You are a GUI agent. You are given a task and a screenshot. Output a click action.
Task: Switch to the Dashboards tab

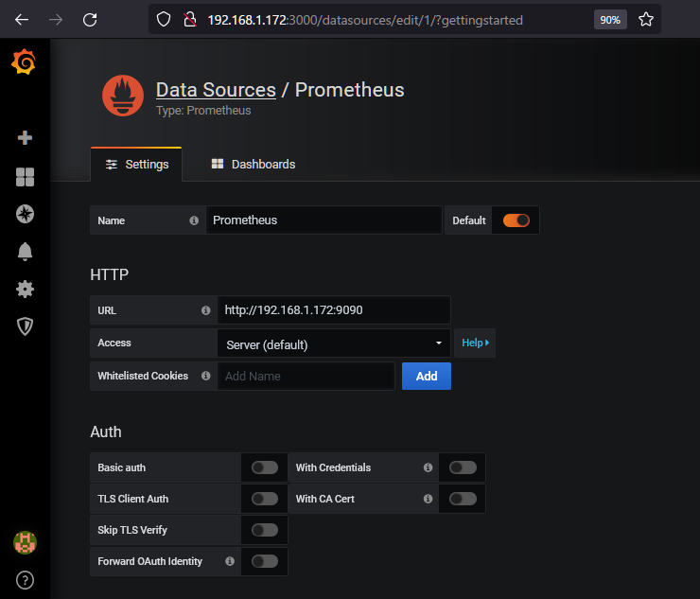point(253,164)
